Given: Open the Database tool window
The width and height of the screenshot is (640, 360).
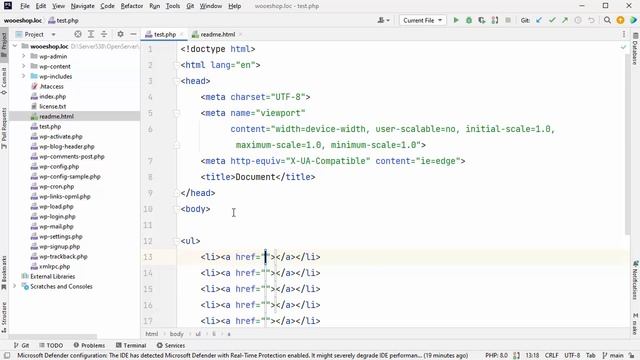Looking at the screenshot, I should pos(635,49).
